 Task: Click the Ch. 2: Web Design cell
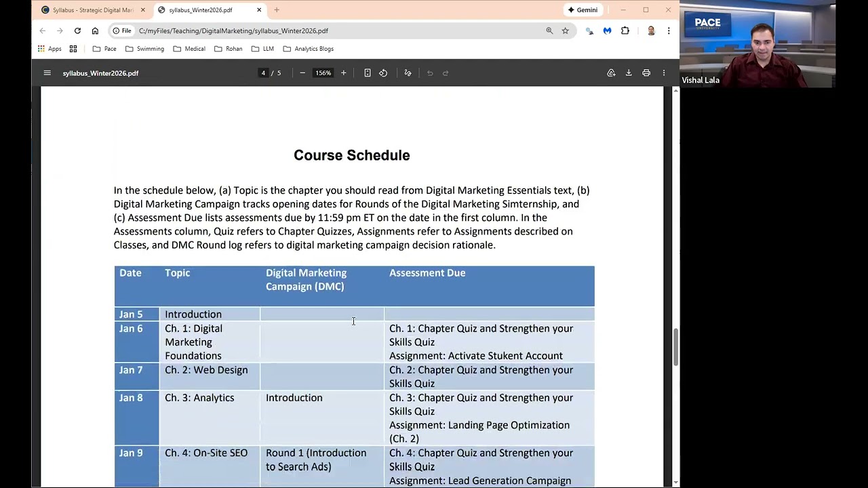[x=210, y=376]
